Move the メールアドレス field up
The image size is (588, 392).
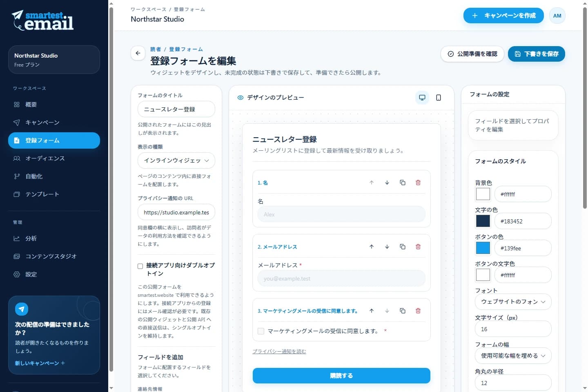pyautogui.click(x=372, y=247)
